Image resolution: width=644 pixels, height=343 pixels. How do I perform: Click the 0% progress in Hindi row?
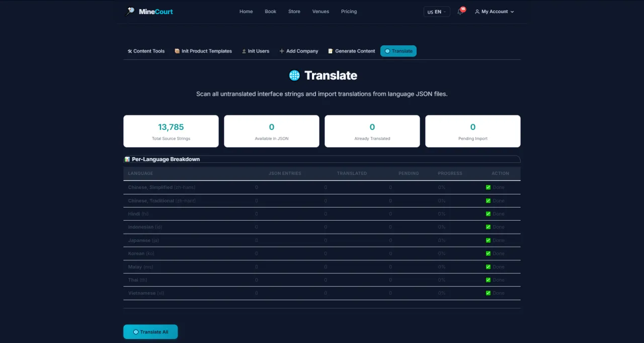pyautogui.click(x=441, y=214)
